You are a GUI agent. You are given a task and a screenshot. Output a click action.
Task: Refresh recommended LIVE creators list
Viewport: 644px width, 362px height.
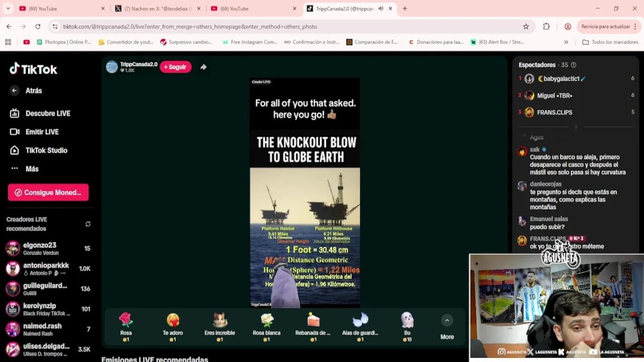click(88, 224)
